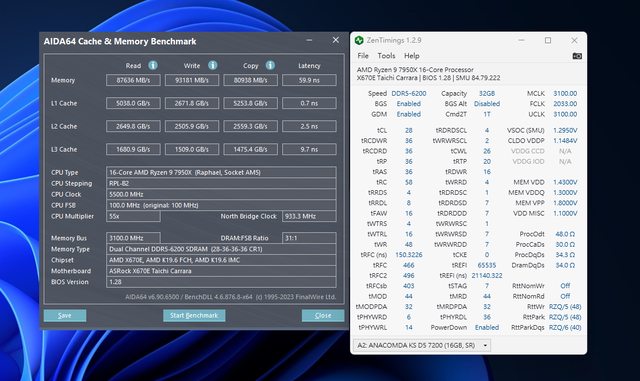Viewport: 640px width, 381px height.
Task: Select the tRFC (ns) value 150.3226
Action: [x=409, y=255]
